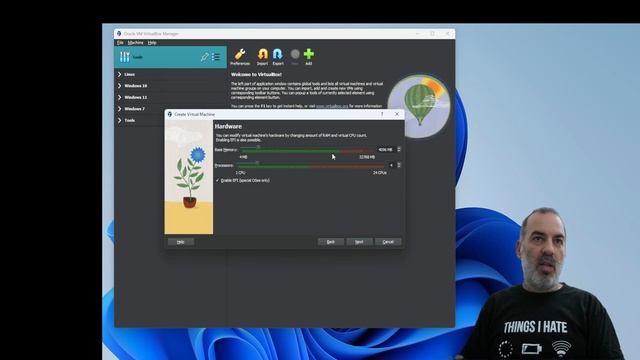Cancel the Create Virtual Machine wizard
The width and height of the screenshot is (640, 360).
[388, 242]
